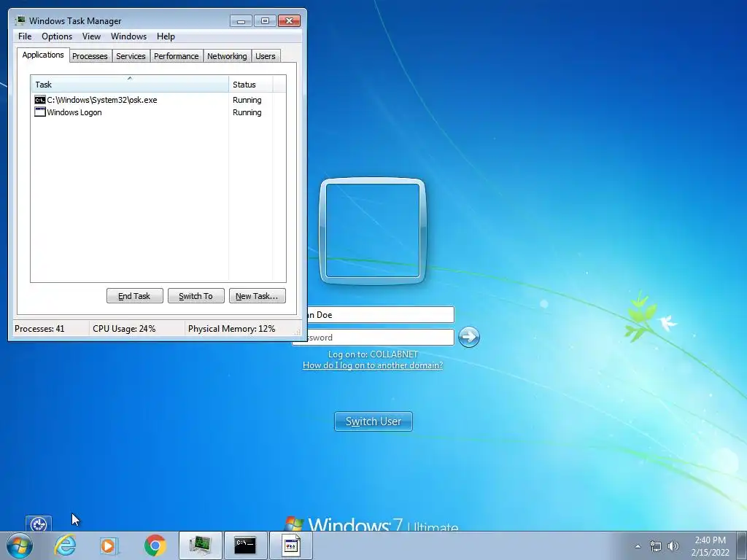Open the Windows menu
Image resolution: width=747 pixels, height=560 pixels.
(x=128, y=36)
